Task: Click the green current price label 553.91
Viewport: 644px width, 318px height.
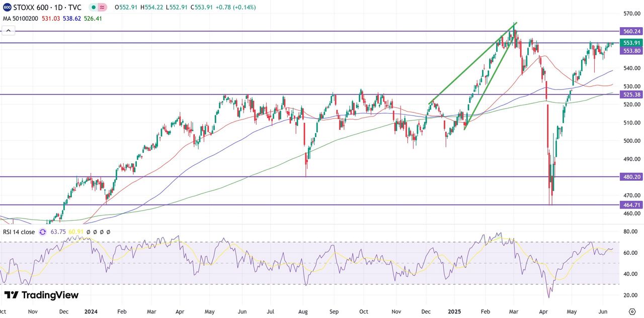Action: (x=631, y=43)
